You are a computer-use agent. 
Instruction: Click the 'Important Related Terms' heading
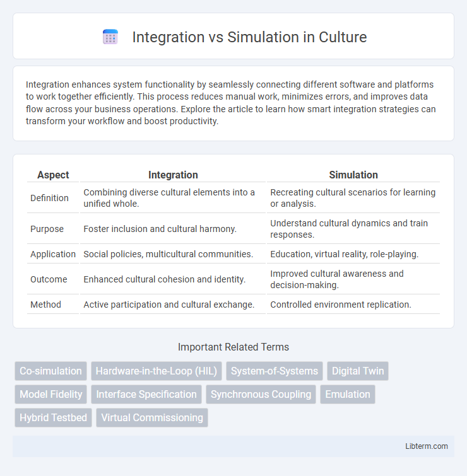coord(233,347)
